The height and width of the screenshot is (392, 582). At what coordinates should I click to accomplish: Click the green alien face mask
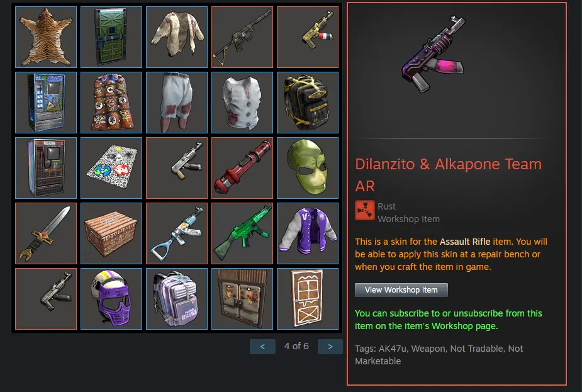point(308,168)
